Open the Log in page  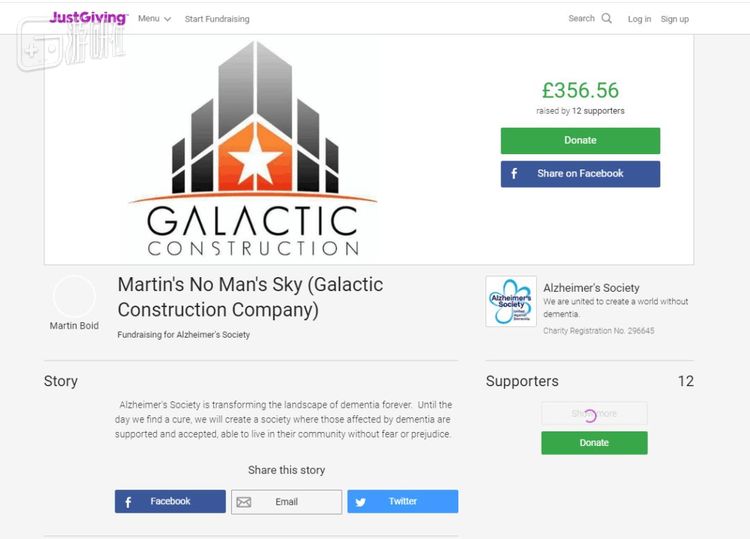point(639,19)
